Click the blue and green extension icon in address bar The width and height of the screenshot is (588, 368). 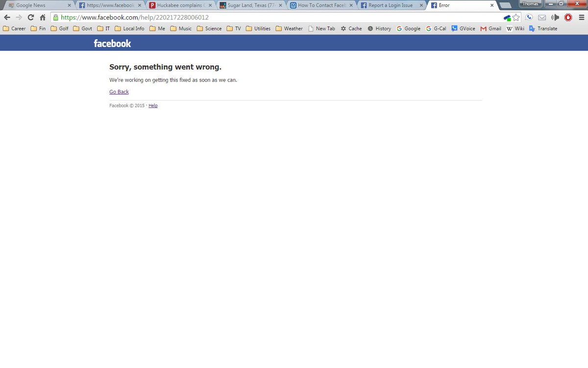tap(507, 18)
